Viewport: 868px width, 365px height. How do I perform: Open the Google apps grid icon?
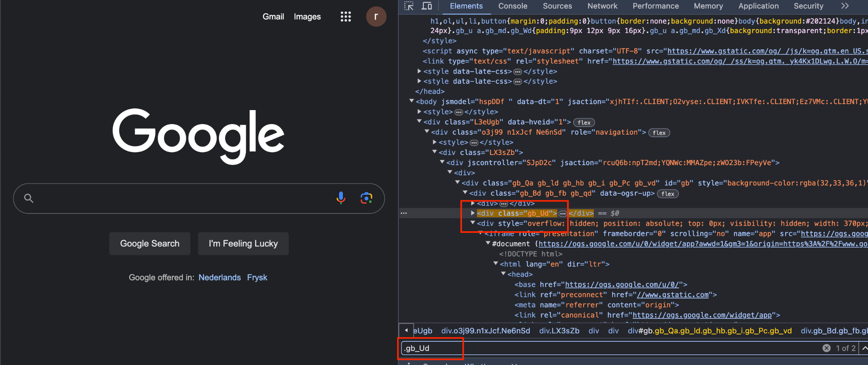[x=346, y=17]
